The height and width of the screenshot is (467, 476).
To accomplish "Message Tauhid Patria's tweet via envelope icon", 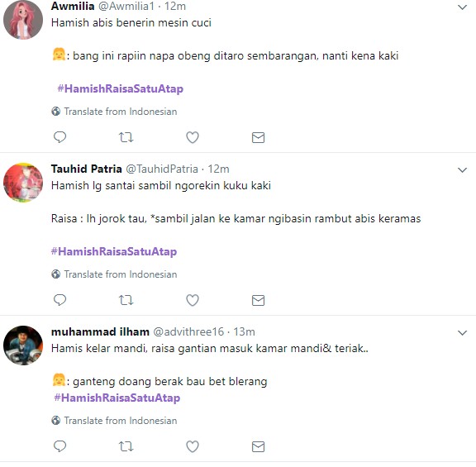I will coord(258,300).
